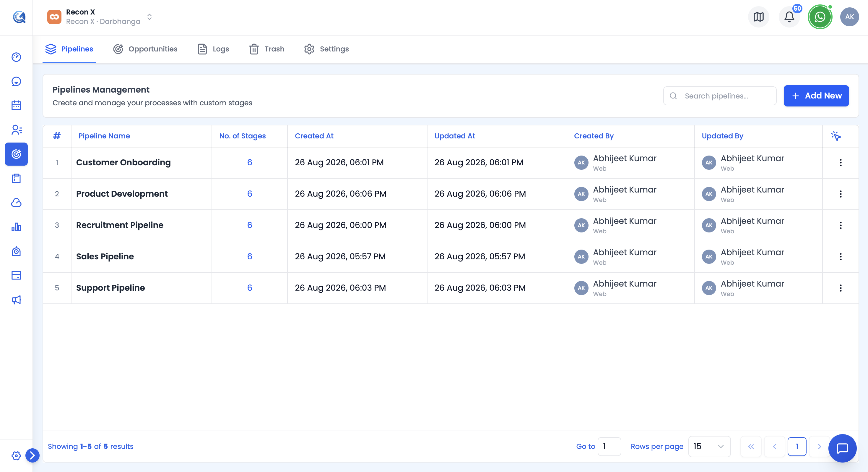Open the clipboard tasks icon in sidebar

pos(16,178)
